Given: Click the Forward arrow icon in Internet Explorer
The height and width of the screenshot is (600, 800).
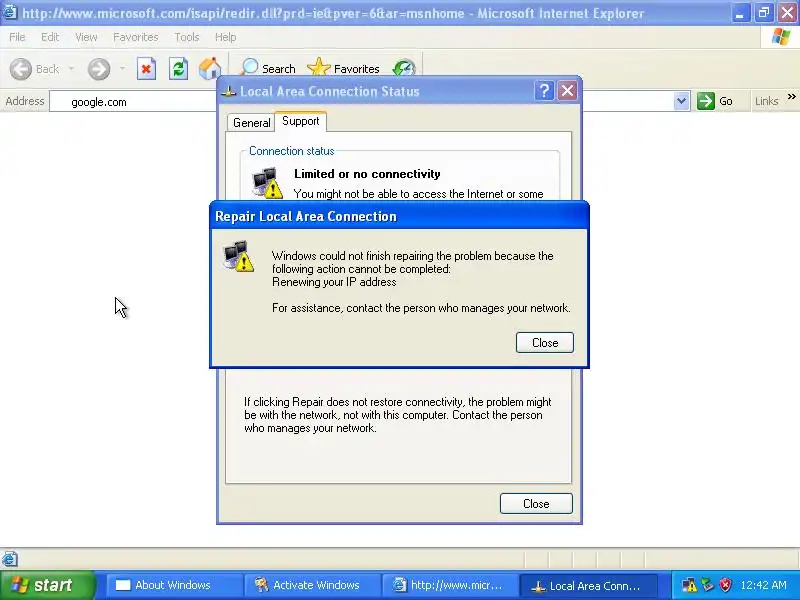Looking at the screenshot, I should tap(98, 69).
